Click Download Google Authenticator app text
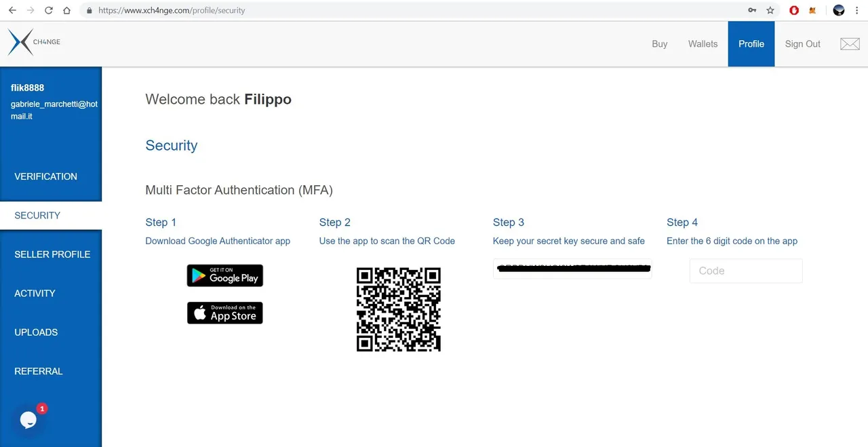 (218, 241)
